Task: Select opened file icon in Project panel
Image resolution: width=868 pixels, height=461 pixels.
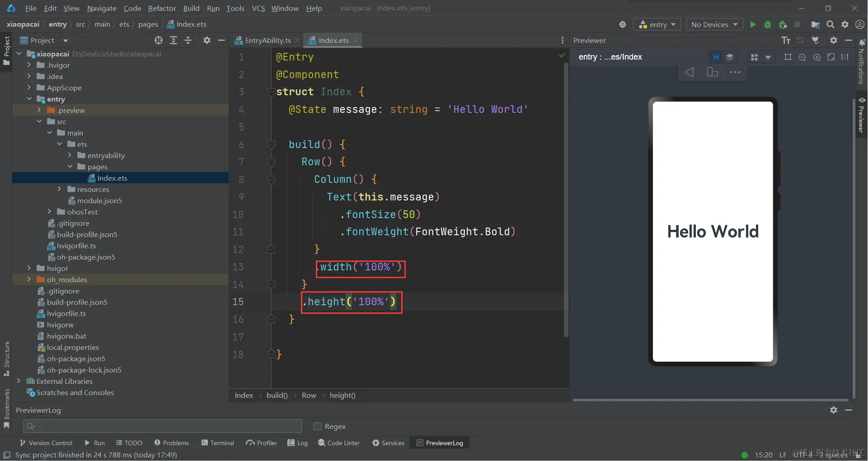Action: coord(159,40)
